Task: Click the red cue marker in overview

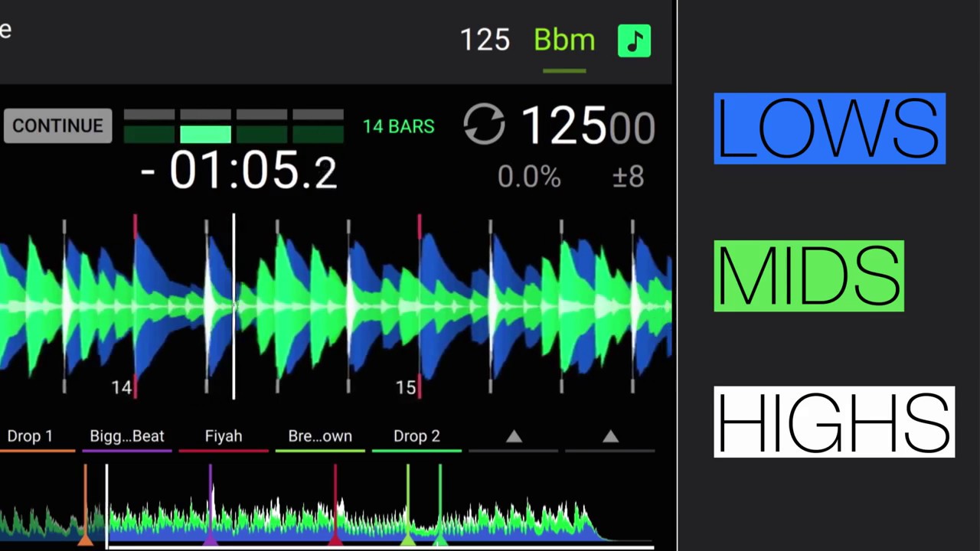Action: click(x=335, y=505)
